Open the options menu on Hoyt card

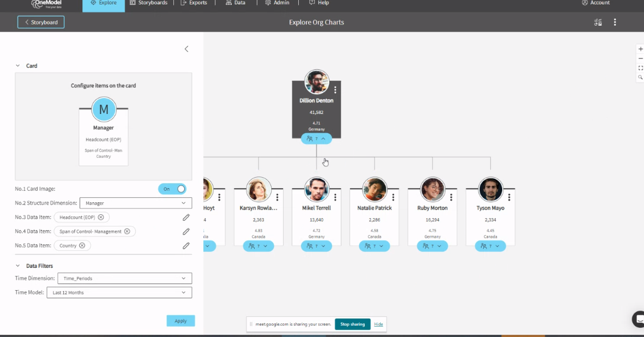pyautogui.click(x=219, y=197)
